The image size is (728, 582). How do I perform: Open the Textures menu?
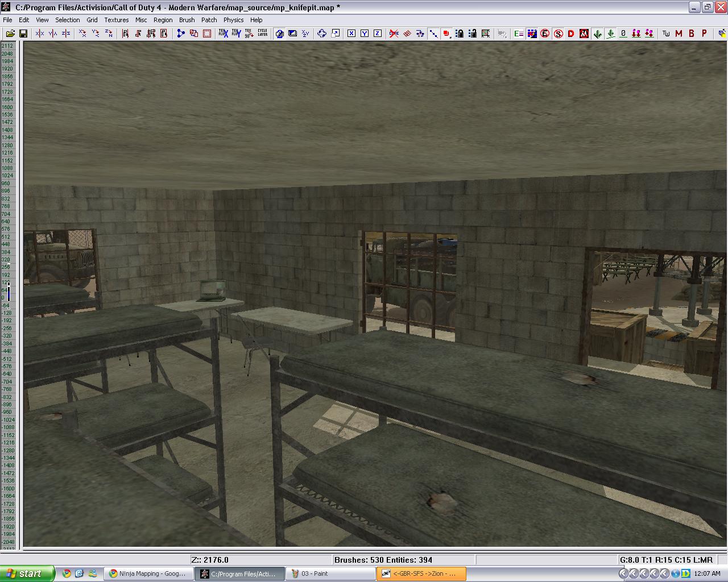pyautogui.click(x=117, y=20)
